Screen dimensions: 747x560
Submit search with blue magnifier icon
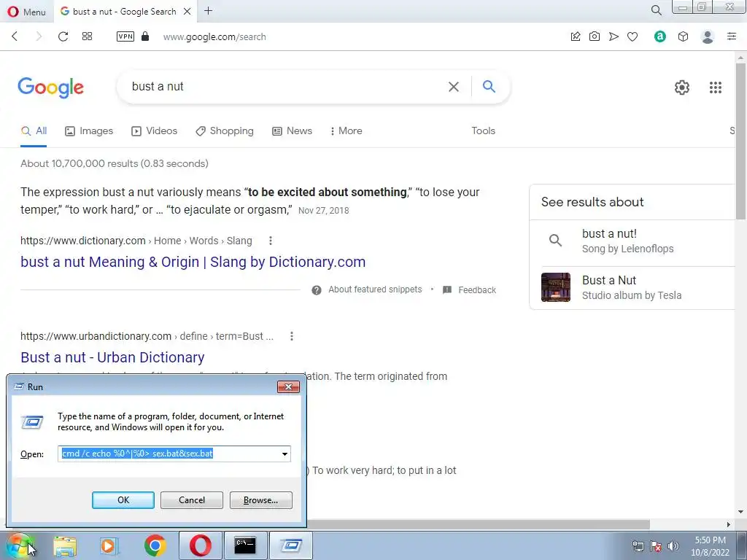489,86
